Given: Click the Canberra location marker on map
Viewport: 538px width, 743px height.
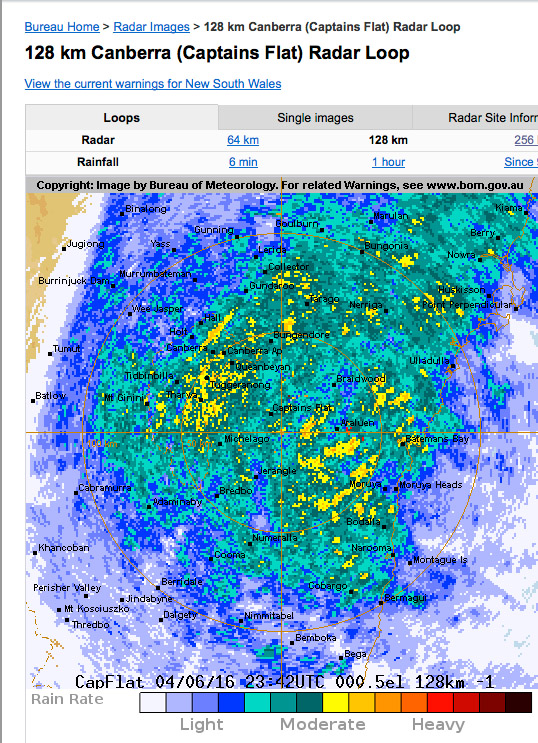Looking at the screenshot, I should point(213,352).
